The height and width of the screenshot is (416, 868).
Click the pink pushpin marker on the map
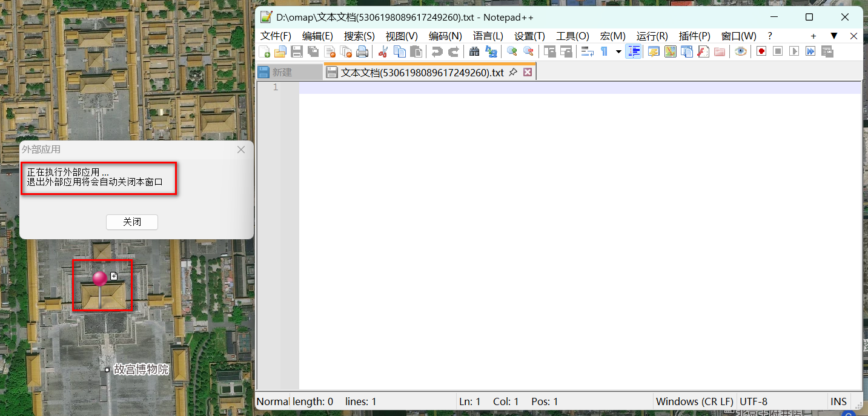(100, 279)
